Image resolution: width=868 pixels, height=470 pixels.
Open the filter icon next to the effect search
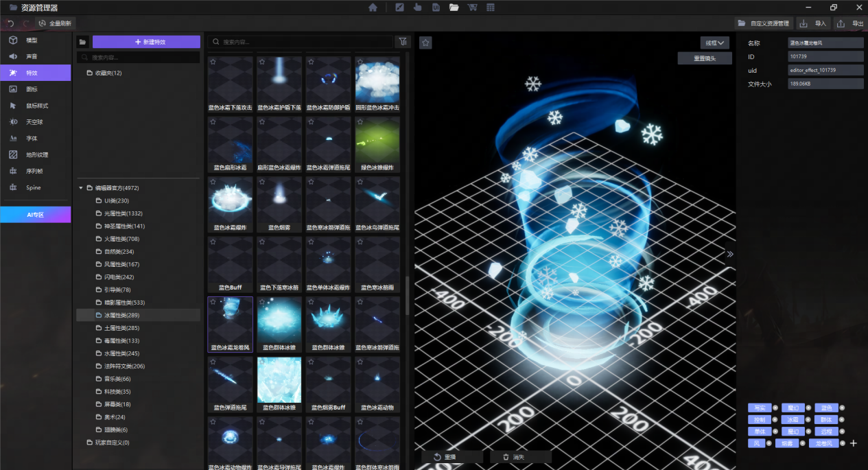(x=403, y=41)
